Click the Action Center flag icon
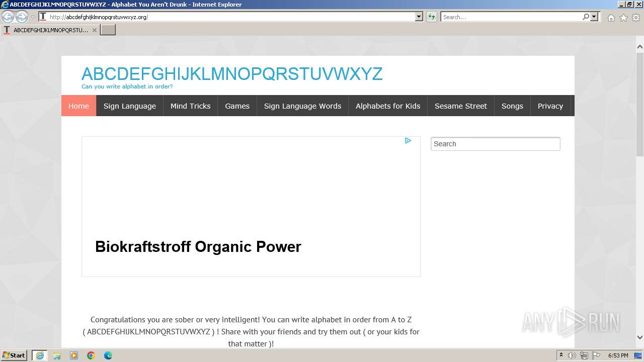This screenshot has width=644, height=362. coord(596,355)
